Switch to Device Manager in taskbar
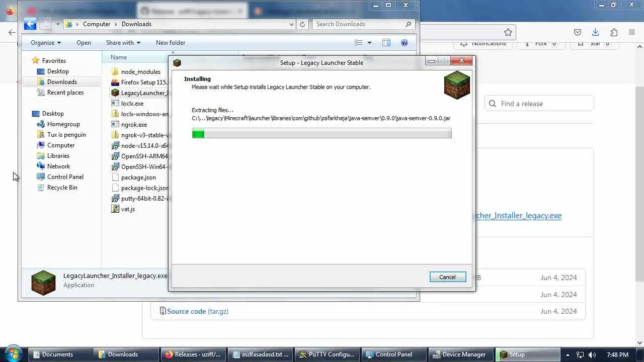This screenshot has width=644, height=362. point(461,354)
